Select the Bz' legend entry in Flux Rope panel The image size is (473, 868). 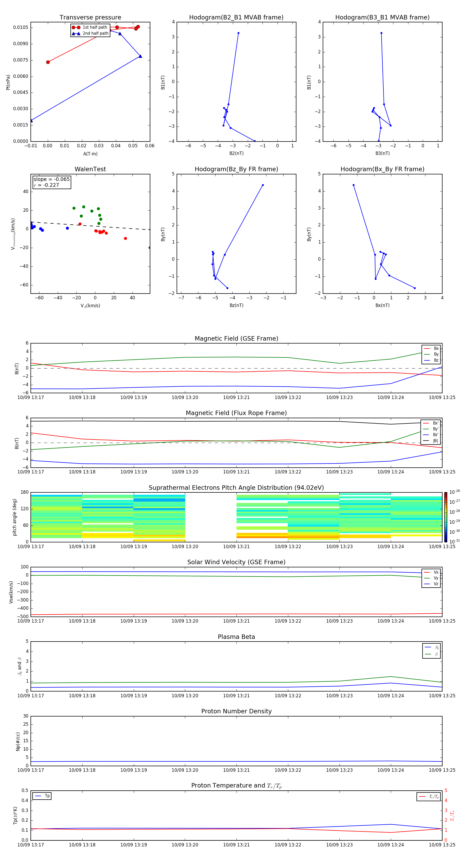pyautogui.click(x=431, y=435)
